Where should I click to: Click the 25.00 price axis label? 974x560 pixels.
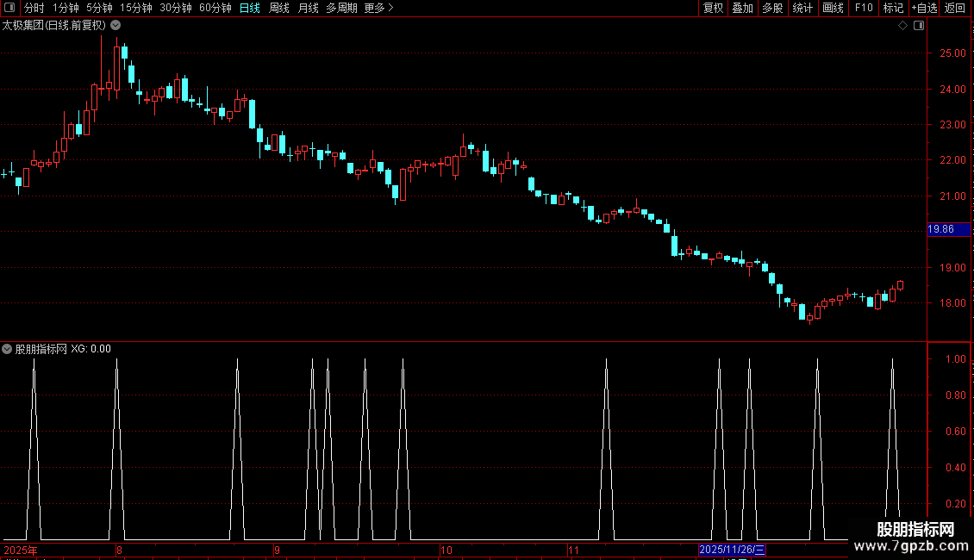952,53
